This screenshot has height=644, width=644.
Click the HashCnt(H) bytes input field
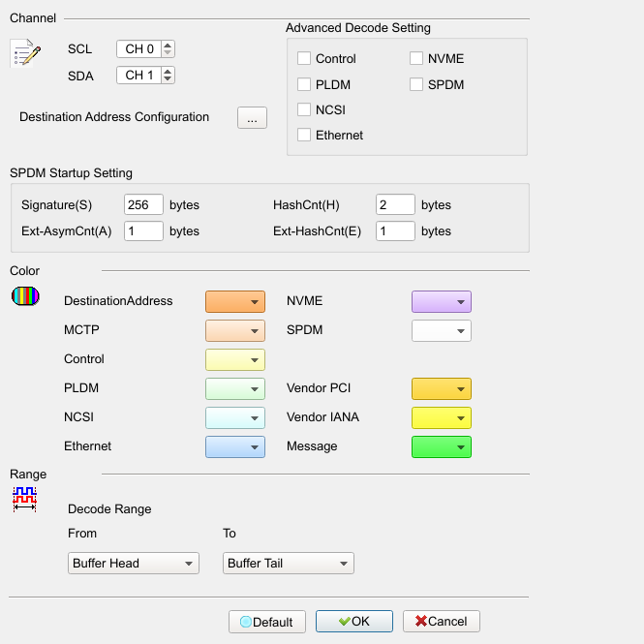click(x=395, y=204)
